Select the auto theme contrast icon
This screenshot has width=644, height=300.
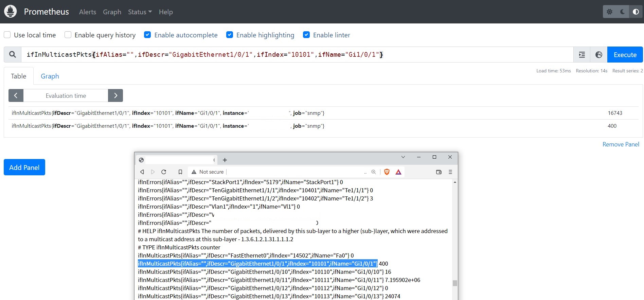[x=636, y=12]
